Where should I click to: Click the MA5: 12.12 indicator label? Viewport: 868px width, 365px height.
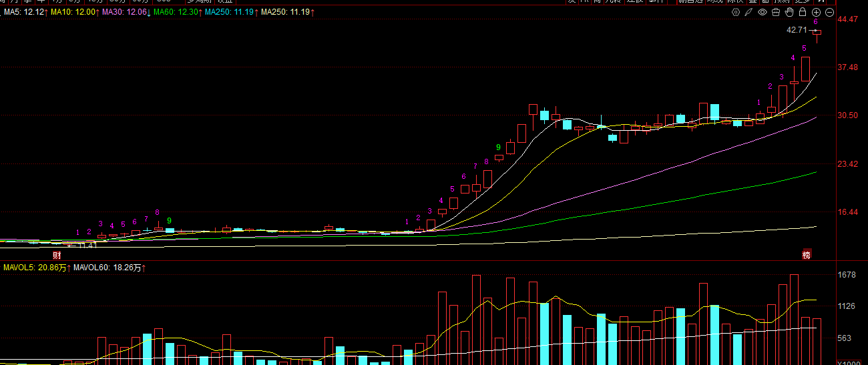[x=25, y=13]
